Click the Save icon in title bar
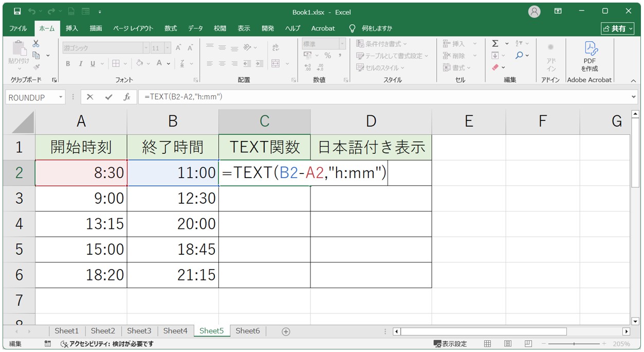644x352 pixels. pos(17,11)
